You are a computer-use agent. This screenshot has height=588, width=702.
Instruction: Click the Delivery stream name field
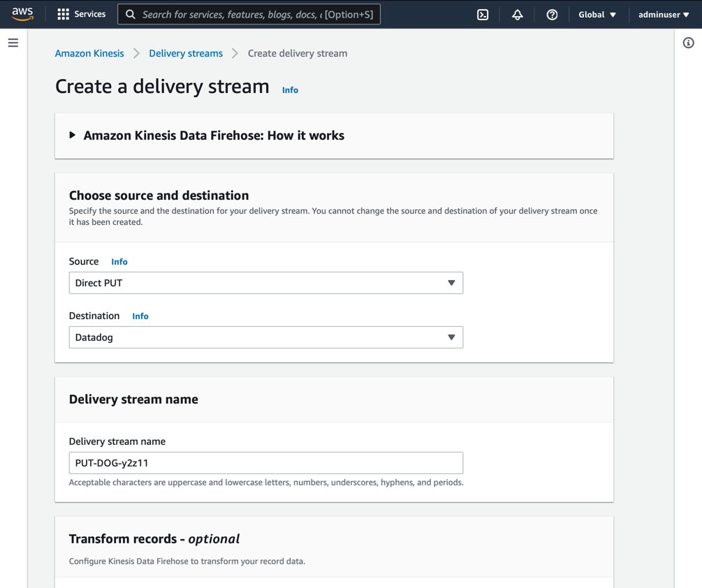pyautogui.click(x=265, y=463)
